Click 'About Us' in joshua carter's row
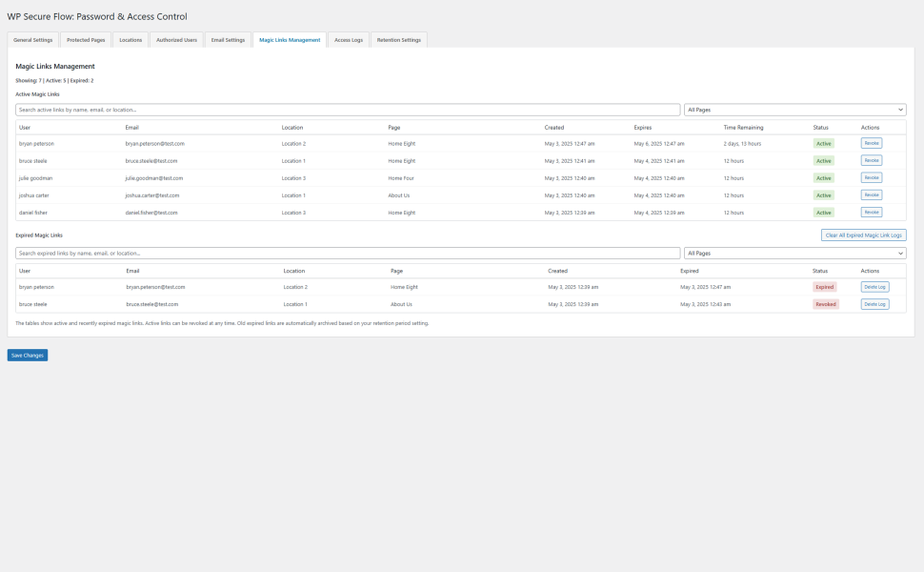 pos(399,195)
